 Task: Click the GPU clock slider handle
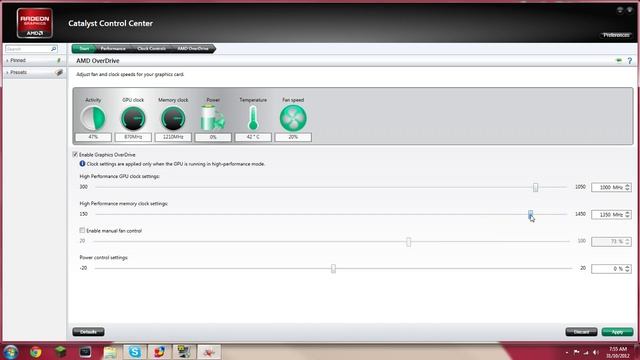coord(536,187)
